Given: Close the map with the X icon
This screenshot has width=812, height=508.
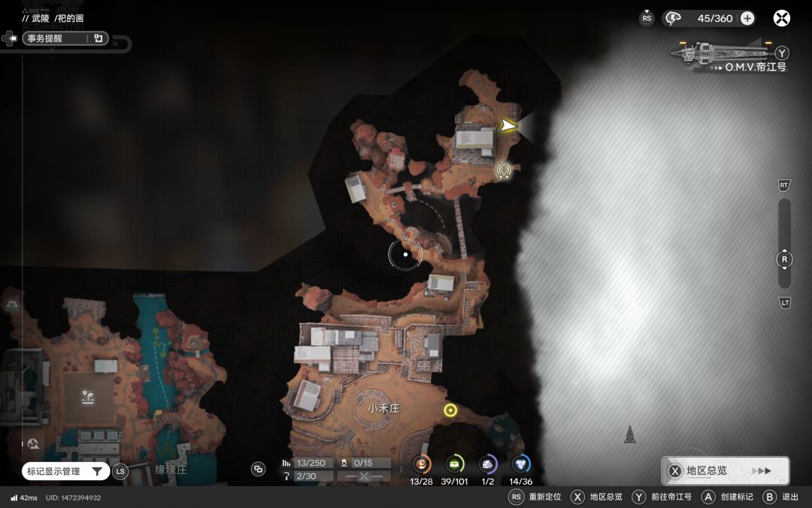Looking at the screenshot, I should pyautogui.click(x=781, y=19).
